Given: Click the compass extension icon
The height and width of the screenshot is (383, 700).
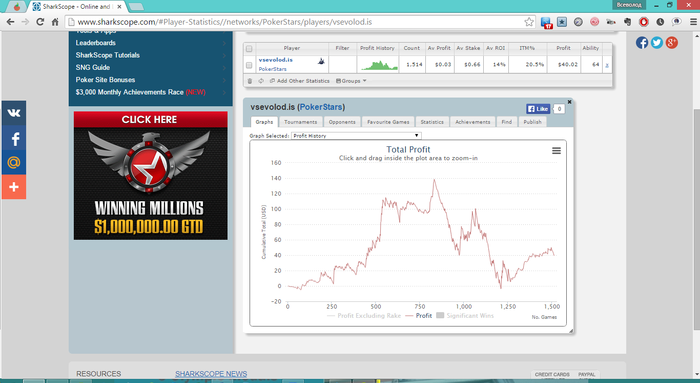Looking at the screenshot, I should pos(578,21).
